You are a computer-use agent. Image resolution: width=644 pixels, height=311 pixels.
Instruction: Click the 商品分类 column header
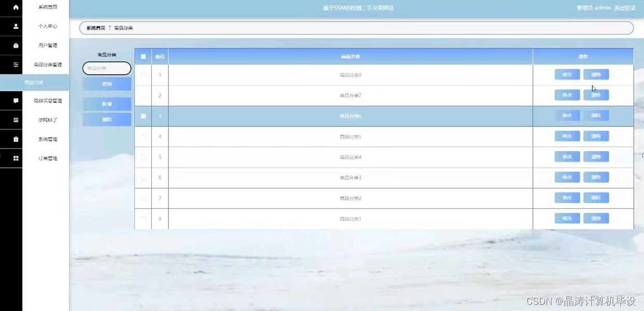pos(351,56)
